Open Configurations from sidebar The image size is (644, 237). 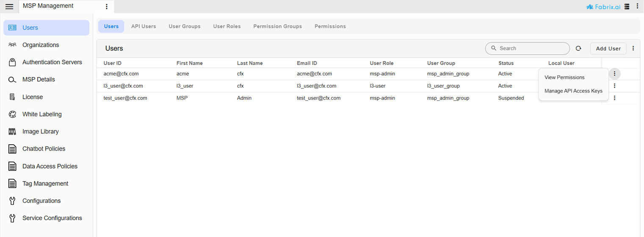(47, 201)
